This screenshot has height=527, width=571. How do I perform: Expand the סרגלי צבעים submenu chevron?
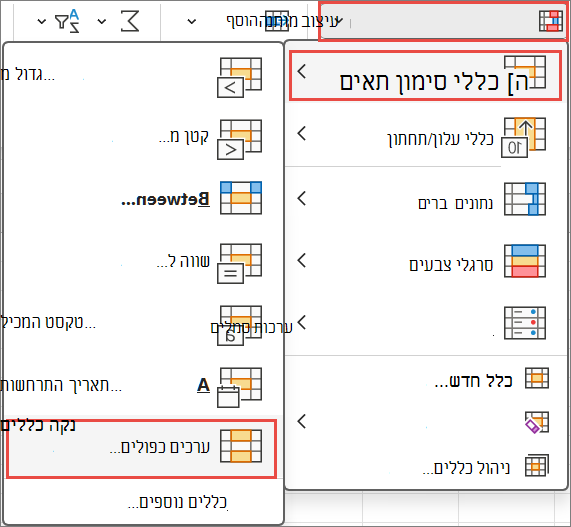pos(302,260)
